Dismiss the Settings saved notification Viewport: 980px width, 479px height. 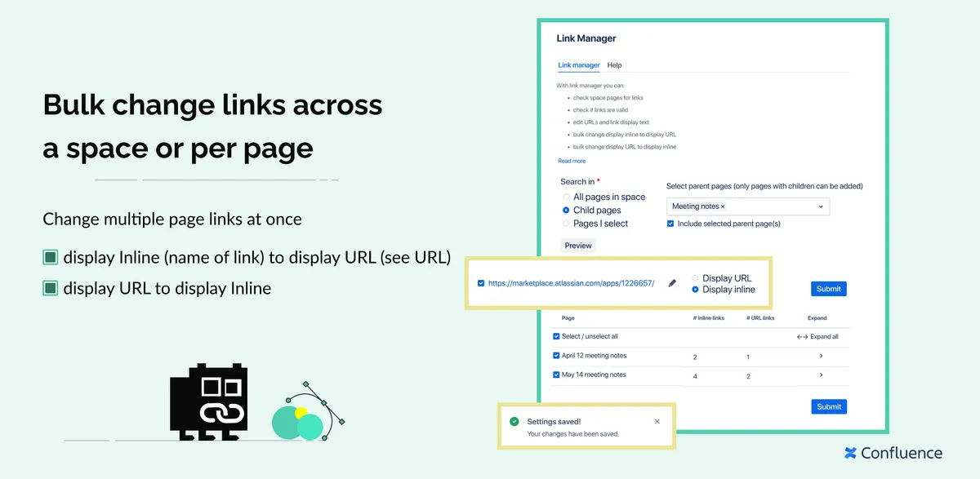657,422
